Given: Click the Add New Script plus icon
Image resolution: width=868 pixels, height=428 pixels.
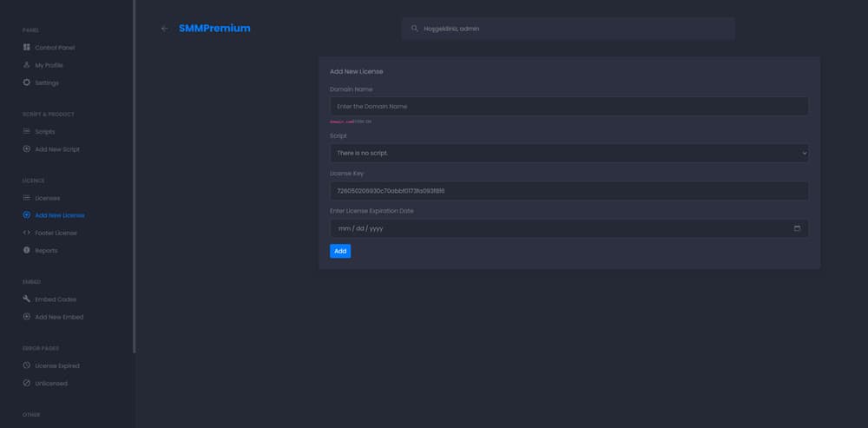Looking at the screenshot, I should pyautogui.click(x=27, y=149).
